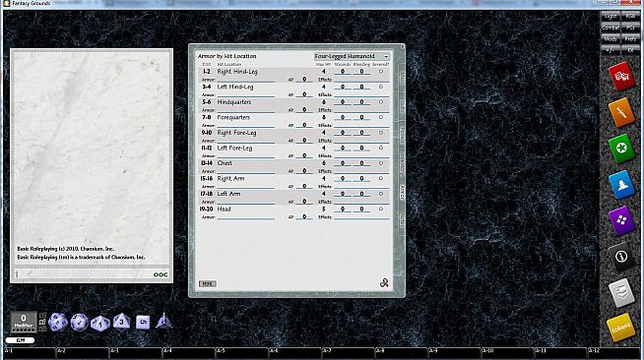Select the second side tab of the sheet
The image size is (644, 360).
[x=402, y=106]
